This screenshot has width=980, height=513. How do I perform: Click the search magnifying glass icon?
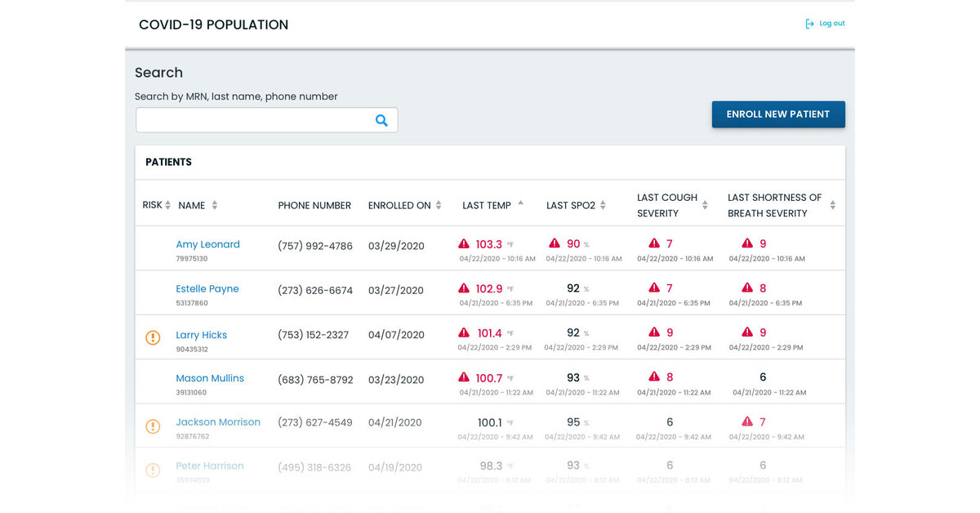pyautogui.click(x=381, y=119)
